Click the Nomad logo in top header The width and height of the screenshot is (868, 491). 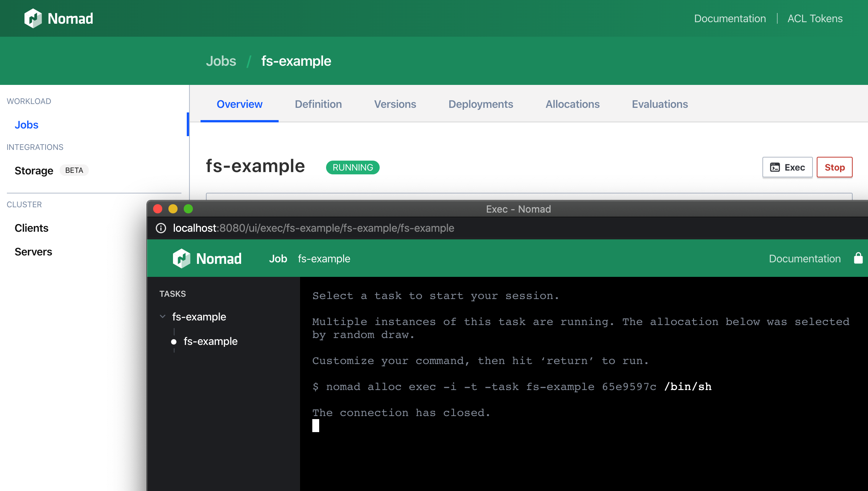coord(59,18)
